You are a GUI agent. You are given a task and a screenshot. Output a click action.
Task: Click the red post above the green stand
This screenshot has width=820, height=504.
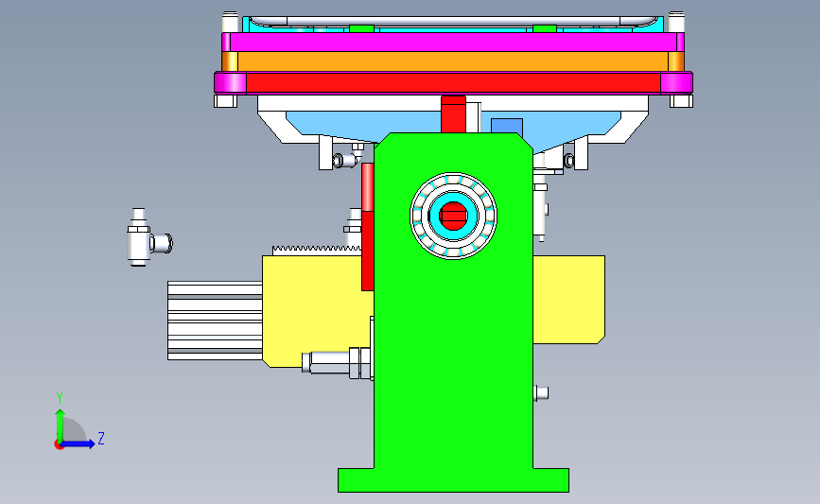pos(453,114)
